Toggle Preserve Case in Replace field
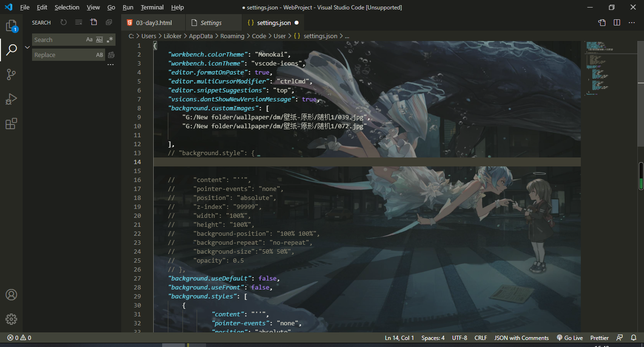Screen dimensions: 644x347 (99, 55)
